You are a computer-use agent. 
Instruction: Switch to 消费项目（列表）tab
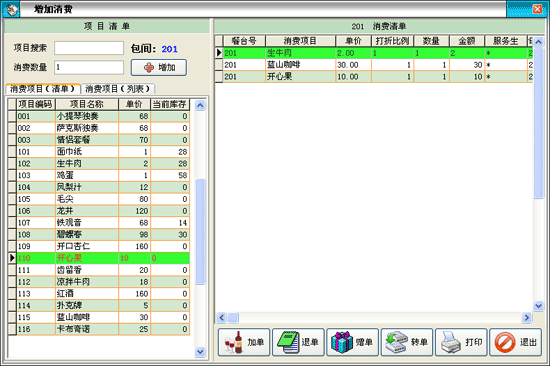tap(118, 89)
